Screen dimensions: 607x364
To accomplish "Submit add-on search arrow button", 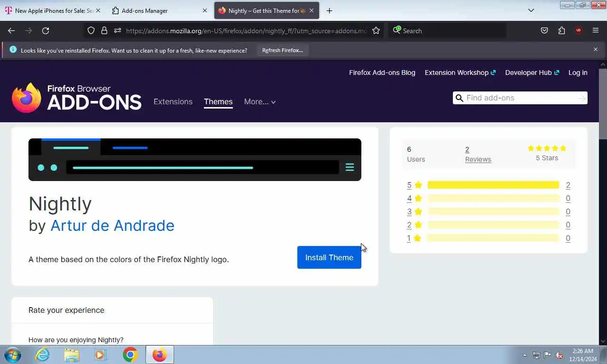I will pos(581,98).
